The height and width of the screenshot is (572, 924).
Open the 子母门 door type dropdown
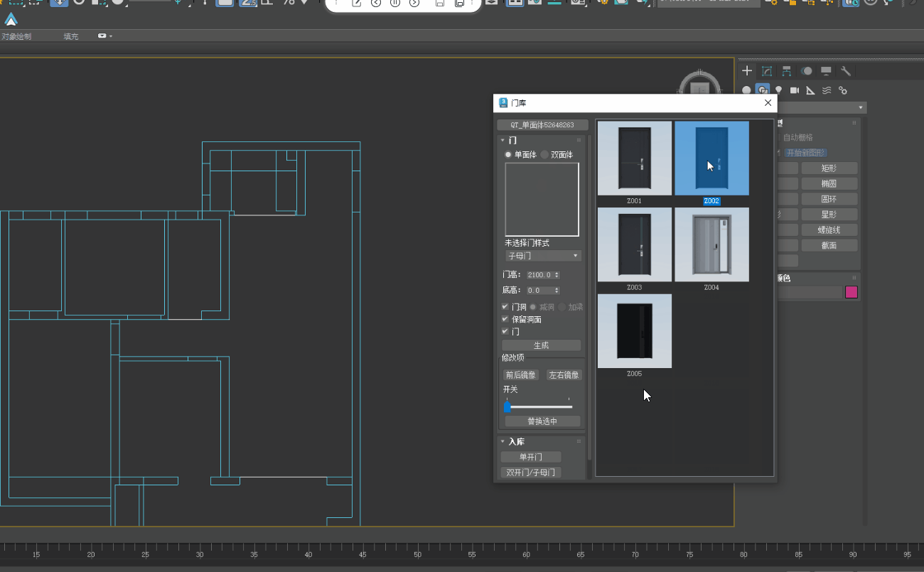pyautogui.click(x=543, y=256)
